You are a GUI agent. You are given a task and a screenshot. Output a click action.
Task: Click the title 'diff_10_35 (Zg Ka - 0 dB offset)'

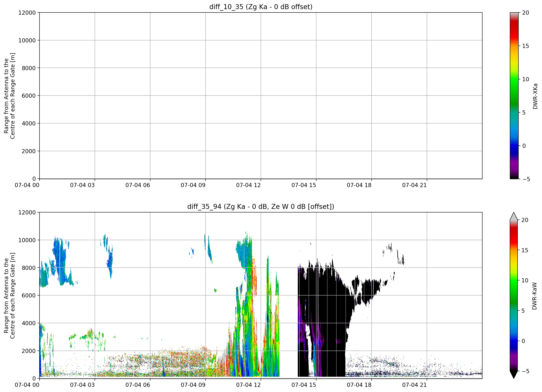(x=261, y=7)
